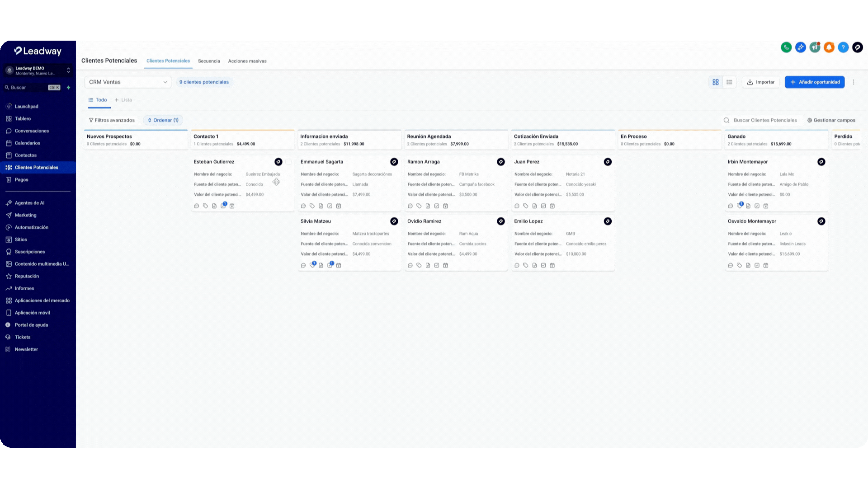
Task: Click the sidebar Buscar search box
Action: [33, 88]
